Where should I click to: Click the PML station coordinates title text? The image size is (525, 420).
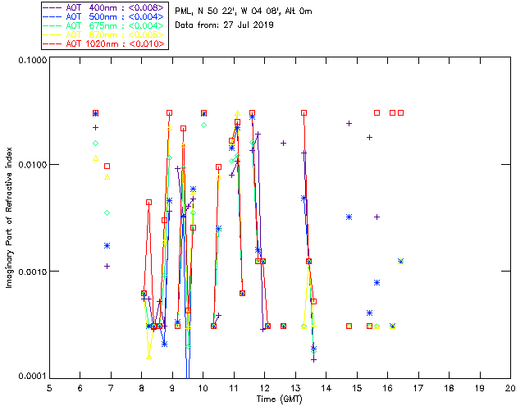click(244, 11)
